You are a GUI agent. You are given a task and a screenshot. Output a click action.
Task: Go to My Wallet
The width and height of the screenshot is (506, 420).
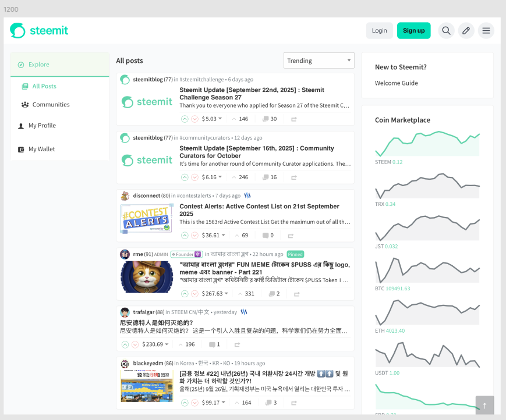[x=42, y=150]
